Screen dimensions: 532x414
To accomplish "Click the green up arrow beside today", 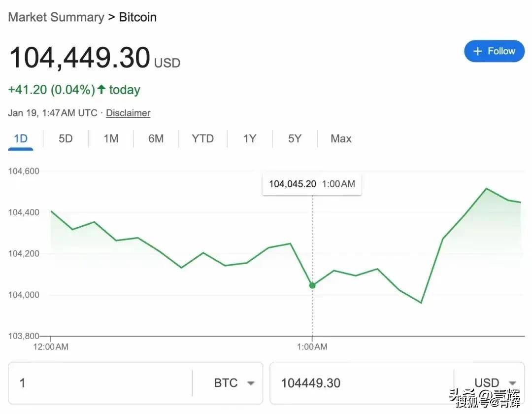I will click(x=101, y=89).
